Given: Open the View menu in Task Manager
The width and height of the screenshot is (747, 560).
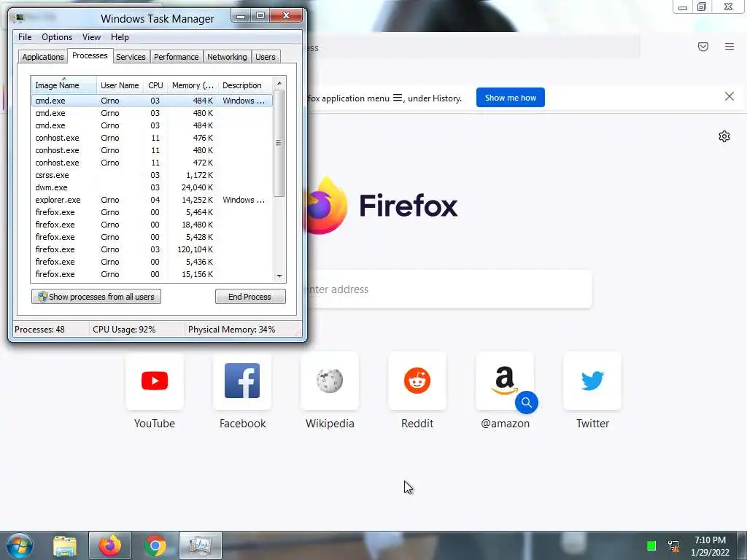Looking at the screenshot, I should (91, 37).
